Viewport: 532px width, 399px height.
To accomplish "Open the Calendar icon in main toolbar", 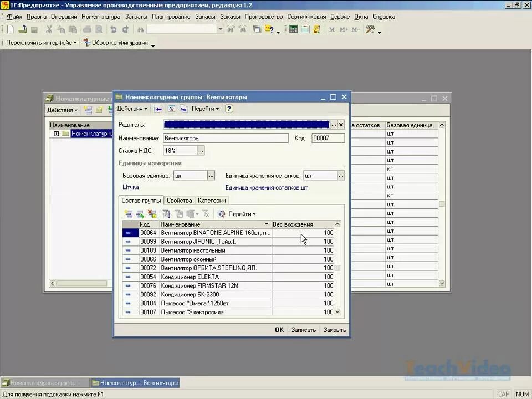I will click(305, 29).
